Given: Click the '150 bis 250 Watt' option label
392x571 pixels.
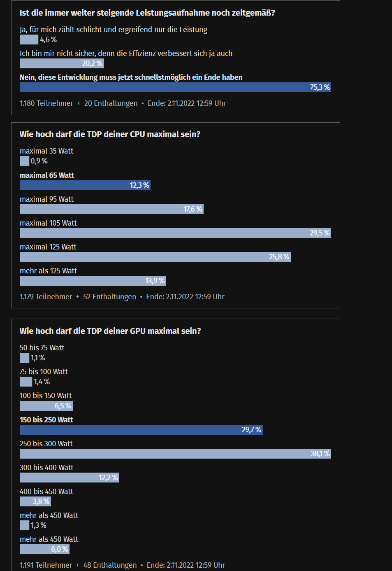Looking at the screenshot, I should click(x=46, y=420).
